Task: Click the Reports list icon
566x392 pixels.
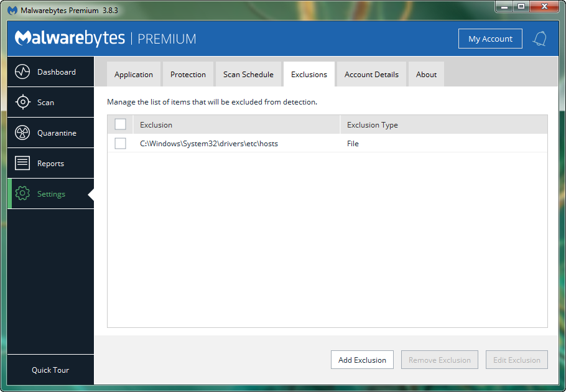Action: [22, 163]
